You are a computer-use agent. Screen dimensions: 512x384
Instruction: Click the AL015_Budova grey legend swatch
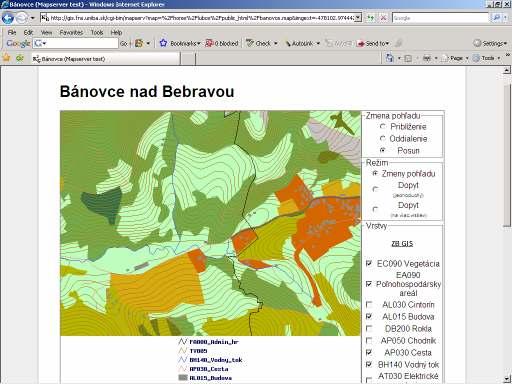[x=183, y=378]
